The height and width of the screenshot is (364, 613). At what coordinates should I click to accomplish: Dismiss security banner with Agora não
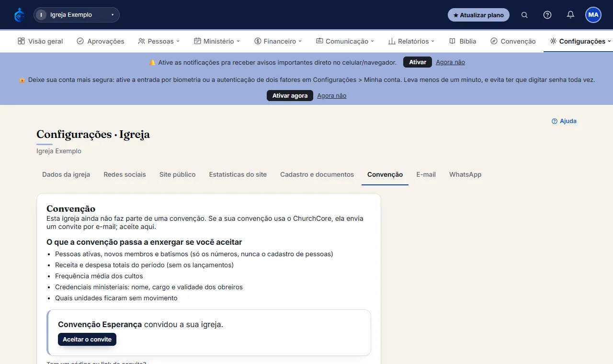click(x=331, y=96)
